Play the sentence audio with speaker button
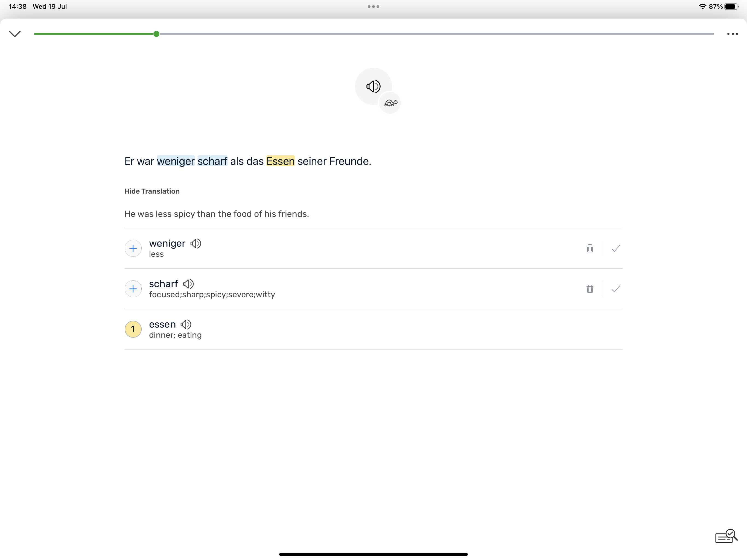 [x=373, y=86]
